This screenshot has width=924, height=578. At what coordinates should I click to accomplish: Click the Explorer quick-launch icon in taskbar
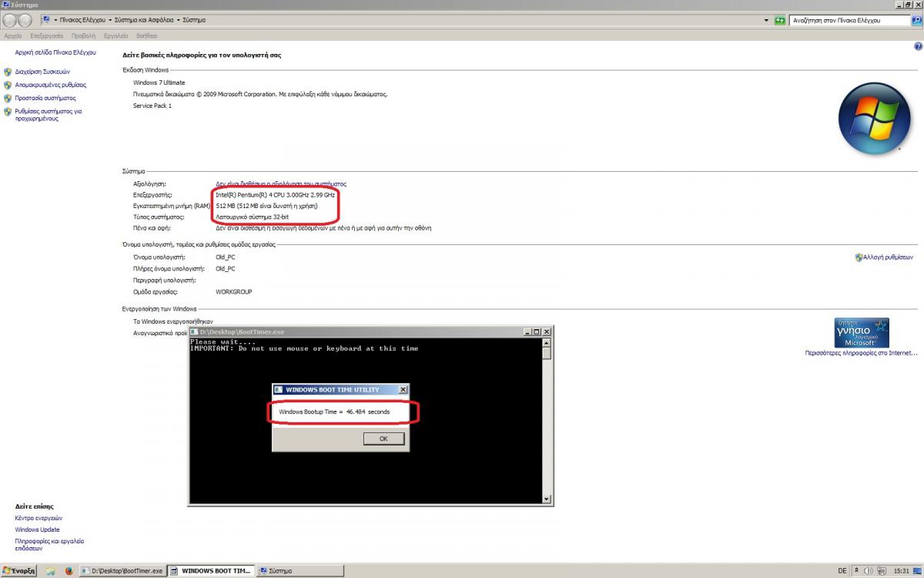(x=51, y=571)
